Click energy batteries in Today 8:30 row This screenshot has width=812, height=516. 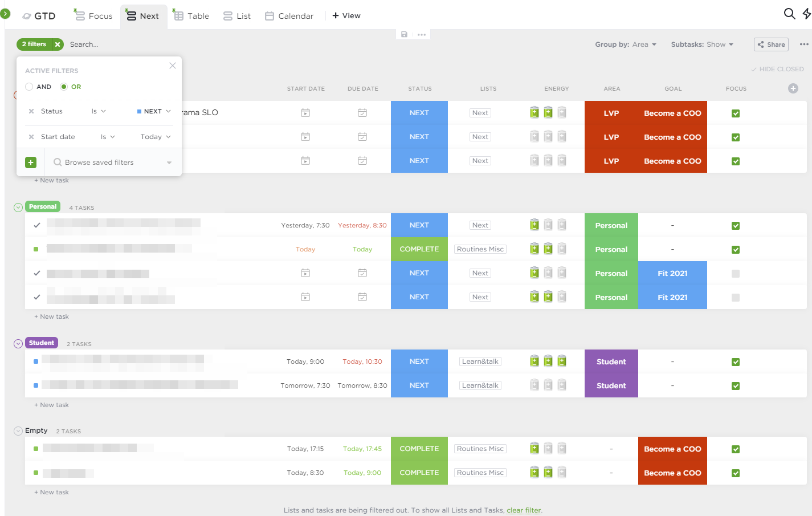click(x=548, y=472)
